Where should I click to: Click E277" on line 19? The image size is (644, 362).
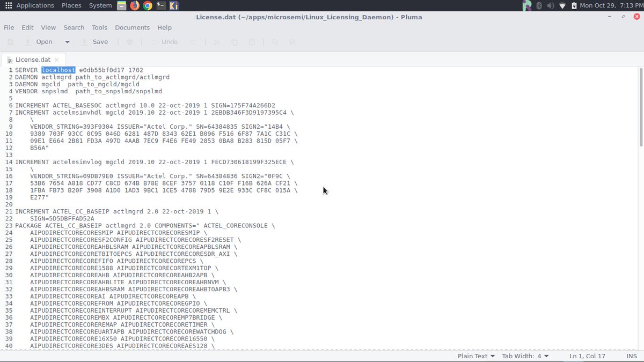pos(40,197)
